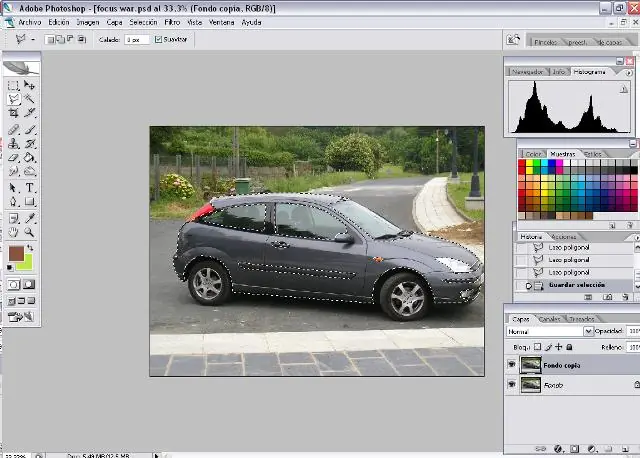Switch to the Acciones tab
The height and width of the screenshot is (458, 640).
tap(564, 237)
